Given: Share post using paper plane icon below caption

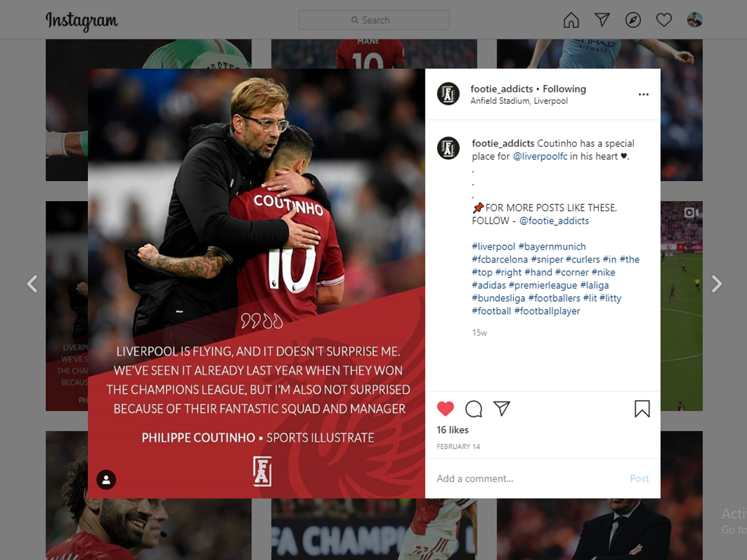Looking at the screenshot, I should point(502,408).
